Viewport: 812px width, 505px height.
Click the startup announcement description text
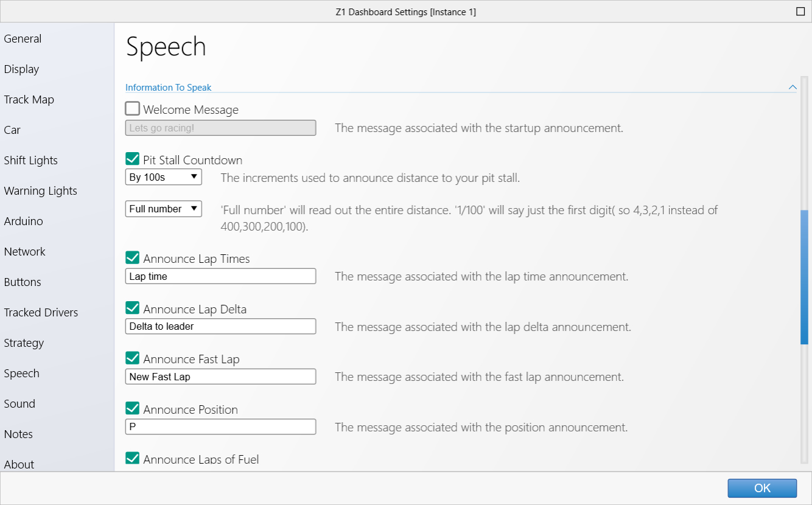click(x=479, y=128)
